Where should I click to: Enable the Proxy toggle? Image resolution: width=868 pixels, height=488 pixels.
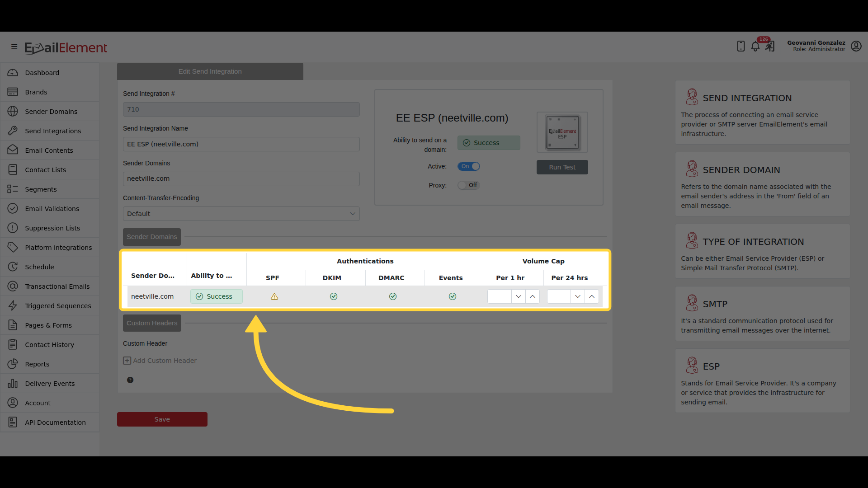(469, 185)
